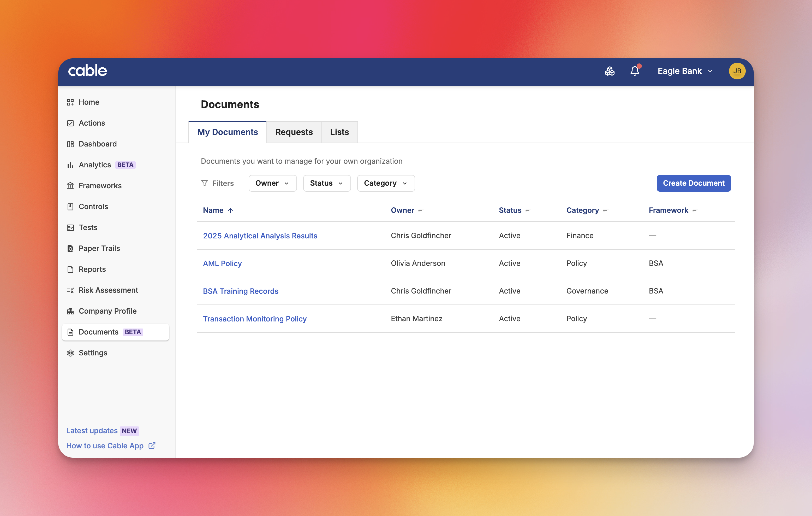Reverse the Name column sort order
812x516 pixels.
click(218, 210)
